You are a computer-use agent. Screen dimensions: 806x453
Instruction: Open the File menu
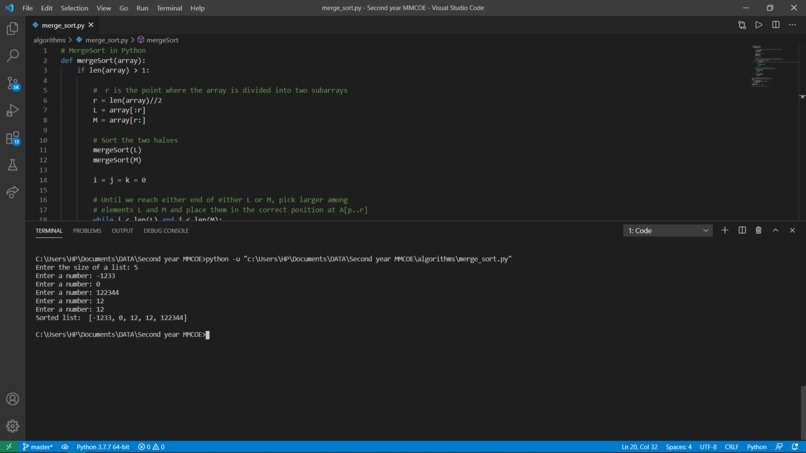(28, 8)
